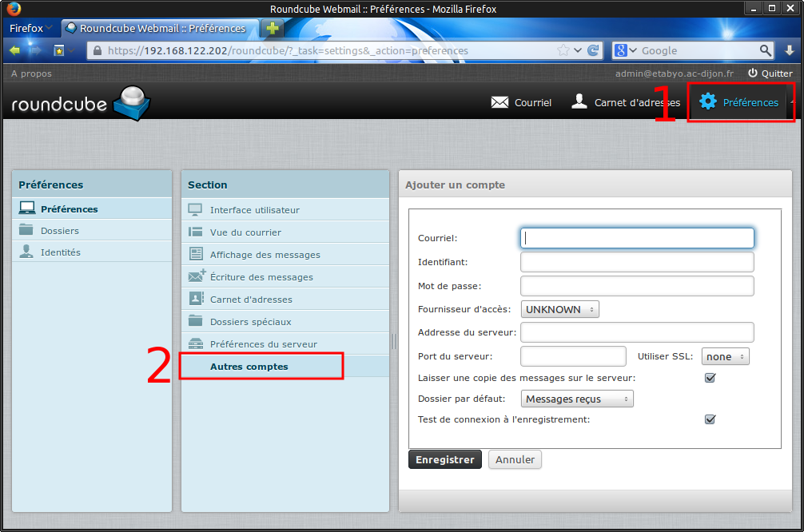Click the Firefox forward arrow

tap(35, 50)
